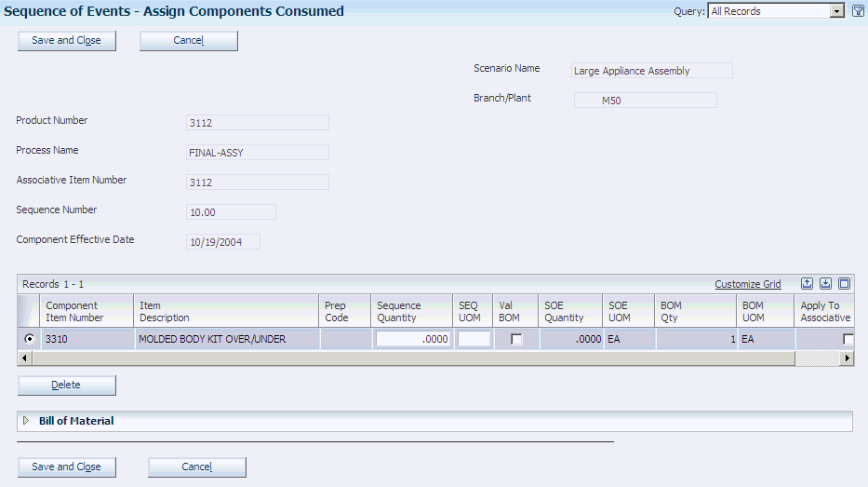Click the Component Item Number column header
Image resolution: width=868 pixels, height=487 pixels.
click(87, 311)
